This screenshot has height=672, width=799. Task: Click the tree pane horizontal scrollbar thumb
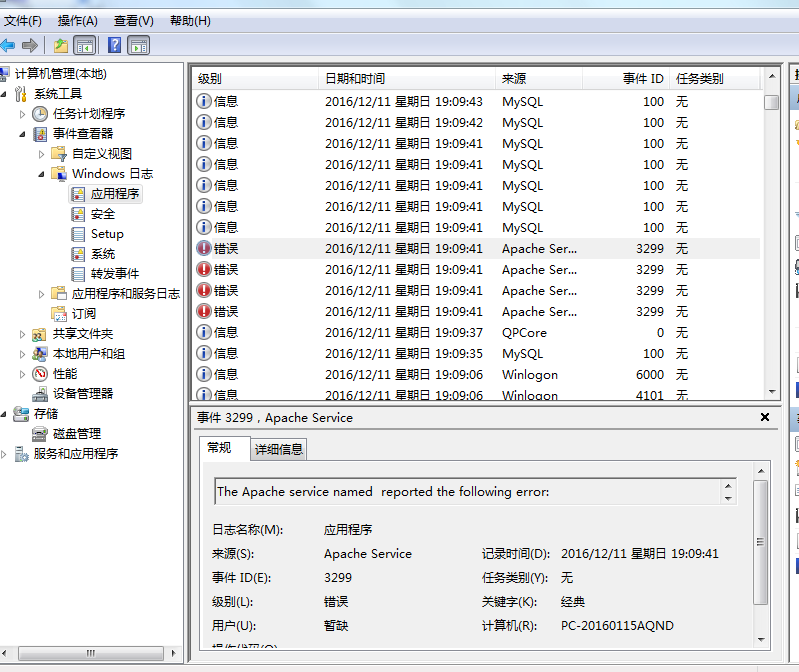pos(91,653)
